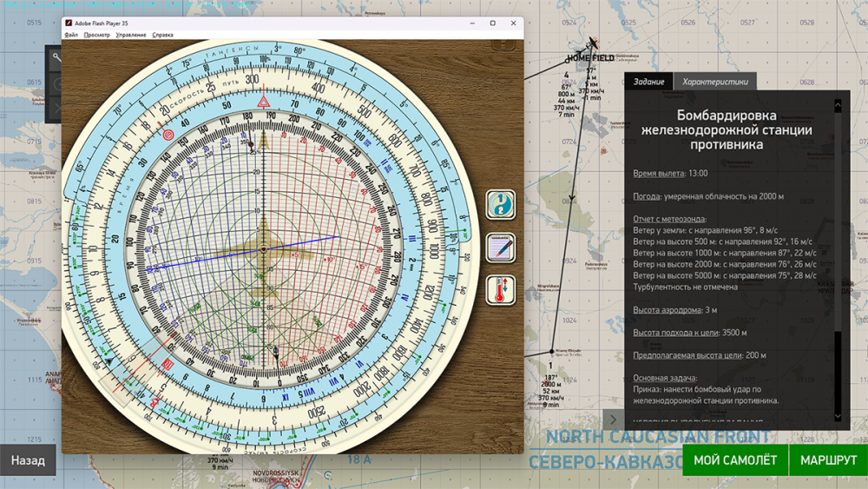Click the side-flip button numbered 1/2
The image size is (868, 489).
point(500,205)
